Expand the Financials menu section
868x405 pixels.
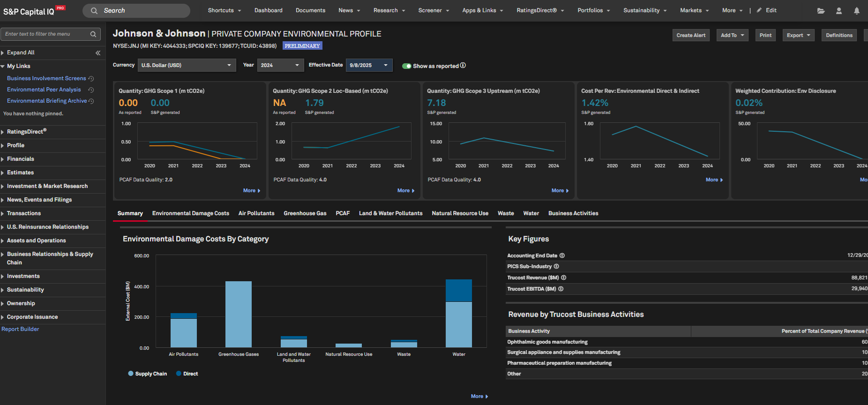(21, 159)
